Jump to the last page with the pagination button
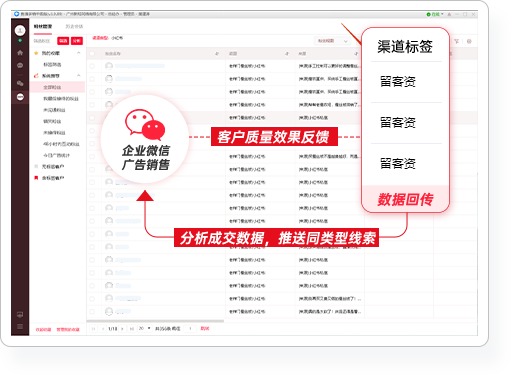511x375 pixels. tap(132, 329)
